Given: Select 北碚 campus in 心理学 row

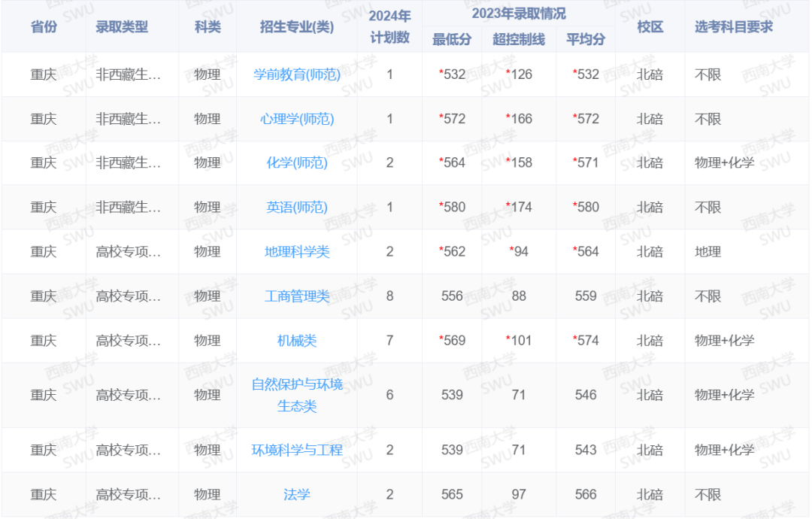Looking at the screenshot, I should tap(650, 119).
